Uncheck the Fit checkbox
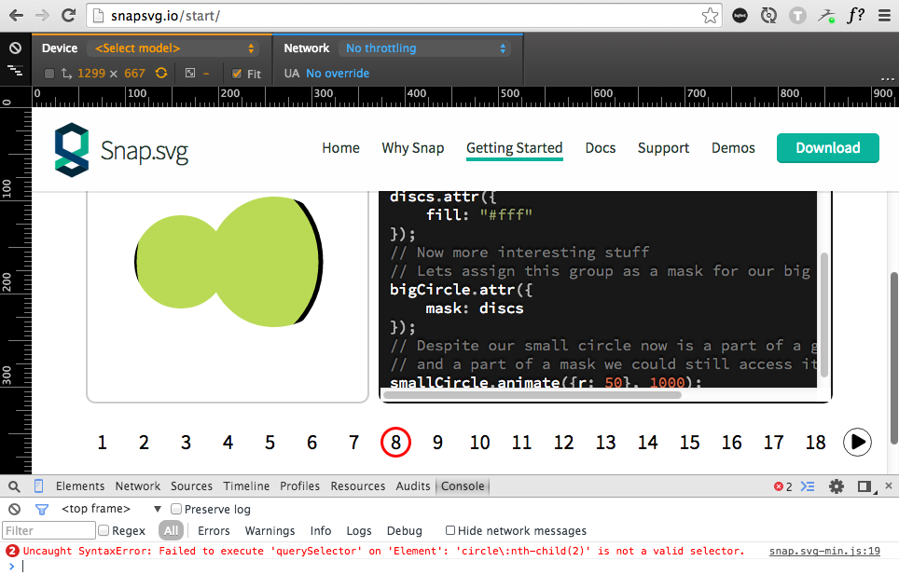 coord(237,74)
